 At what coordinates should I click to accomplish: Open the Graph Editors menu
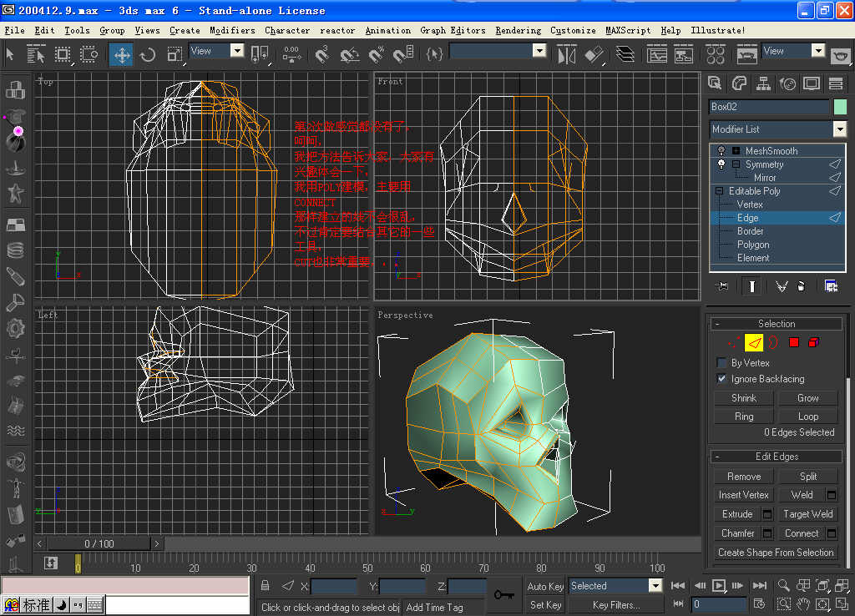[x=453, y=31]
